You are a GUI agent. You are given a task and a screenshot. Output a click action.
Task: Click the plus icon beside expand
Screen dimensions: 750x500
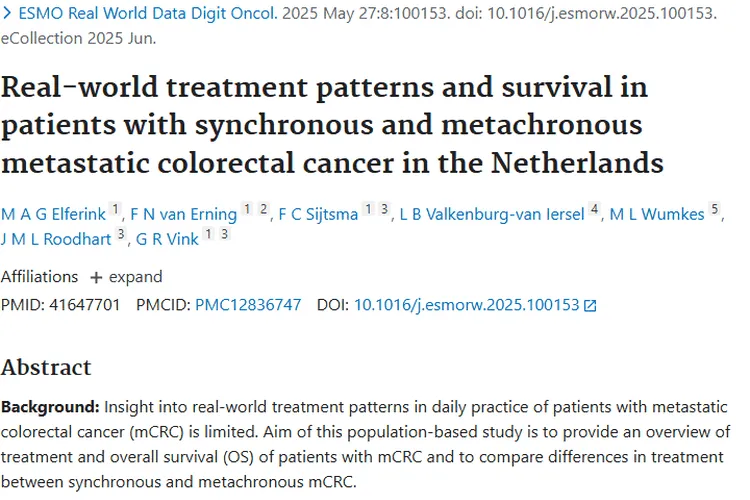click(x=96, y=277)
